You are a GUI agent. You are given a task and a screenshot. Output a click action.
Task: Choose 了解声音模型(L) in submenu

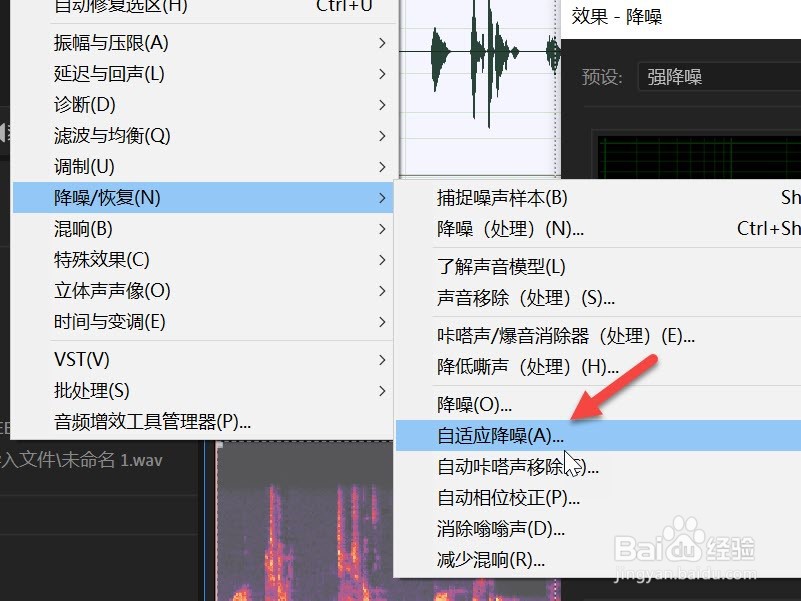(599, 267)
